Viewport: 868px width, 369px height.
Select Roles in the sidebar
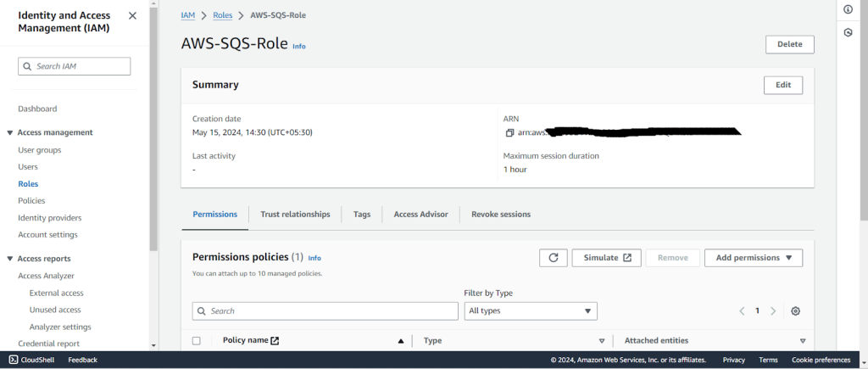(28, 184)
